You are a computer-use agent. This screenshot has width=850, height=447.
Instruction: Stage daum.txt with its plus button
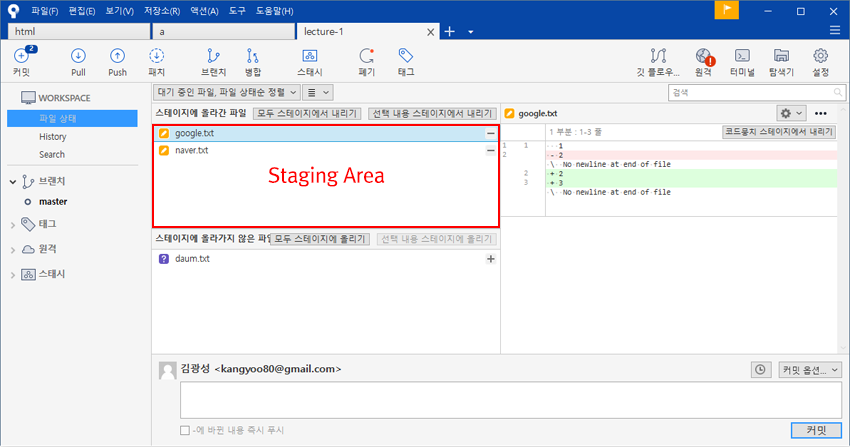491,259
